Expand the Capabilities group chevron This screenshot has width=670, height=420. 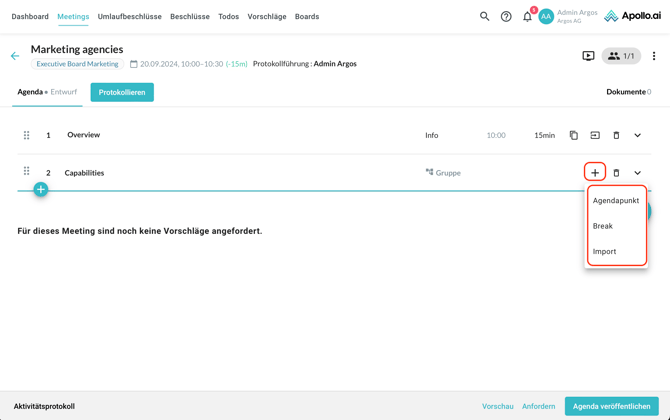click(638, 173)
